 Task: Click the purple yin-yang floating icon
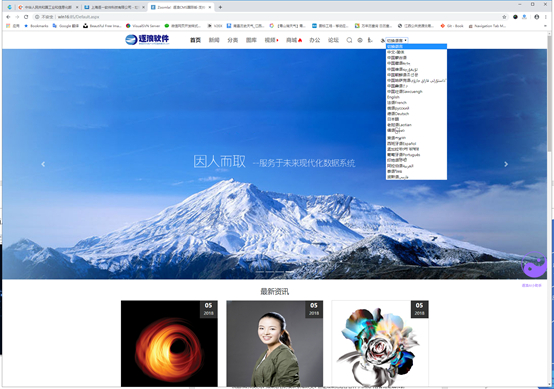[534, 265]
